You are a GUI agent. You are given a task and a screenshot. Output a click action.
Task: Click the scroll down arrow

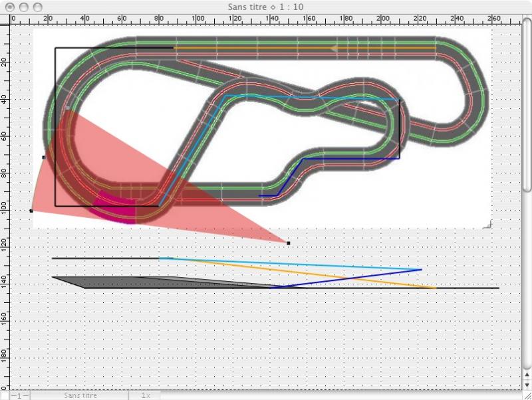click(526, 383)
